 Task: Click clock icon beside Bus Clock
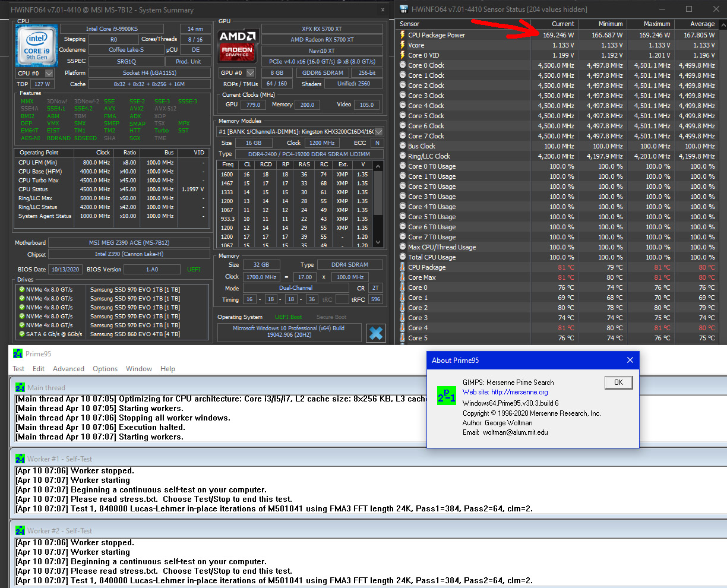[x=403, y=146]
